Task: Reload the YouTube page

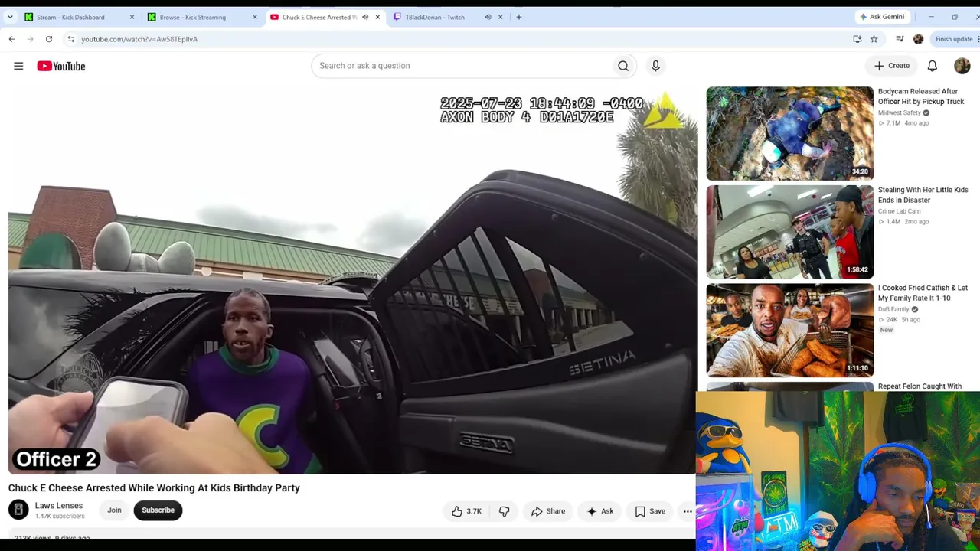Action: 49,39
